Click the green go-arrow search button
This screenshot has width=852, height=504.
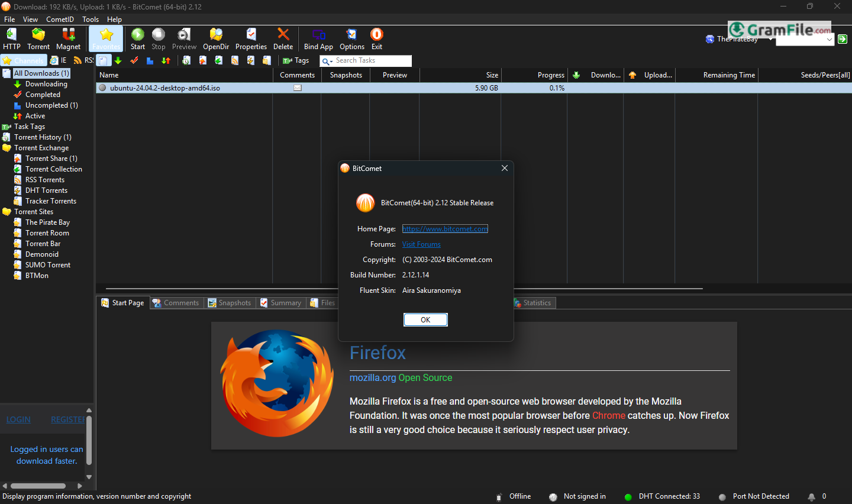click(843, 39)
